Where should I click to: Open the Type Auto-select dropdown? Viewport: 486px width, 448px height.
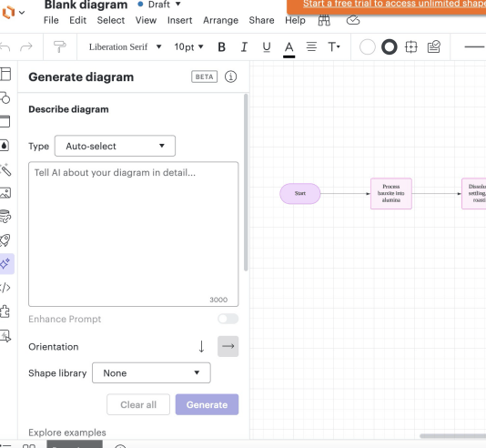(115, 146)
